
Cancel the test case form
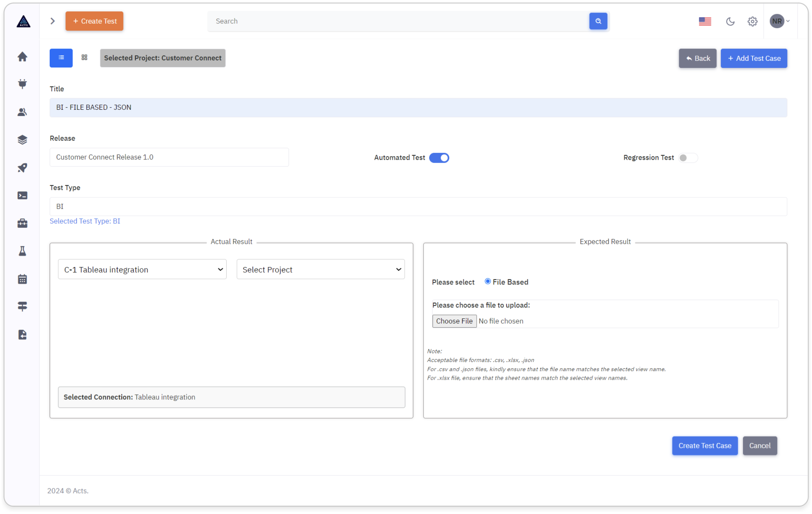760,446
